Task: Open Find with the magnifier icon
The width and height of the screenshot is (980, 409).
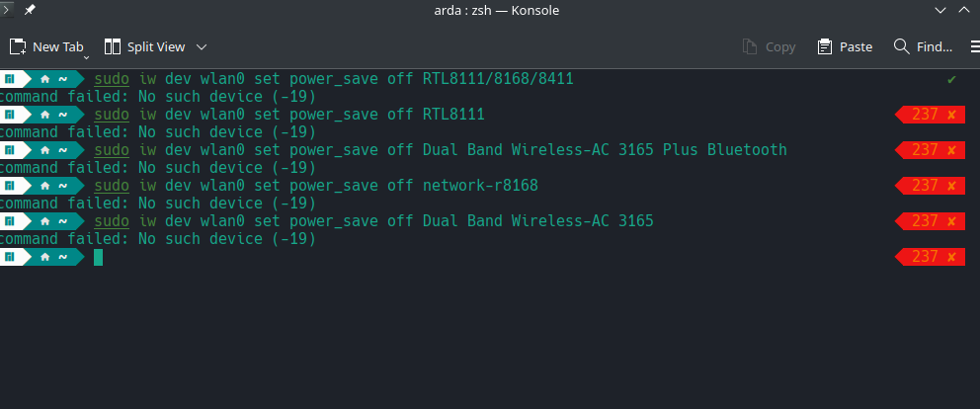Action: click(x=901, y=46)
